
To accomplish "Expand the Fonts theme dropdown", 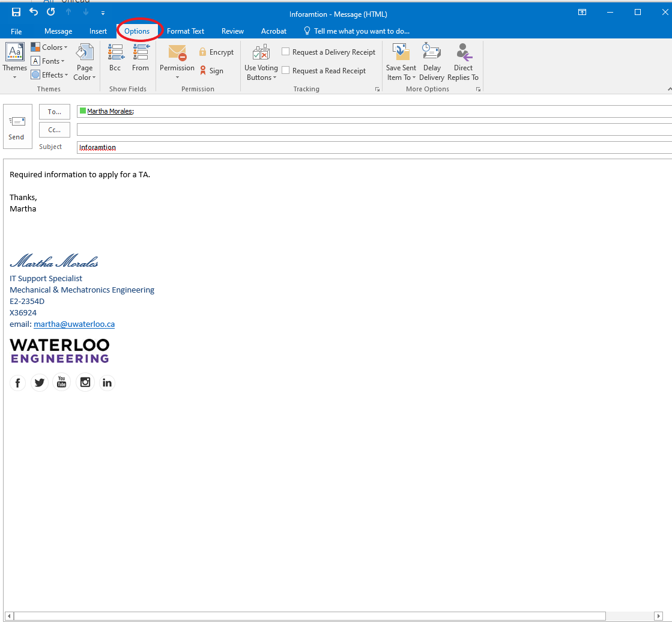I will point(48,61).
